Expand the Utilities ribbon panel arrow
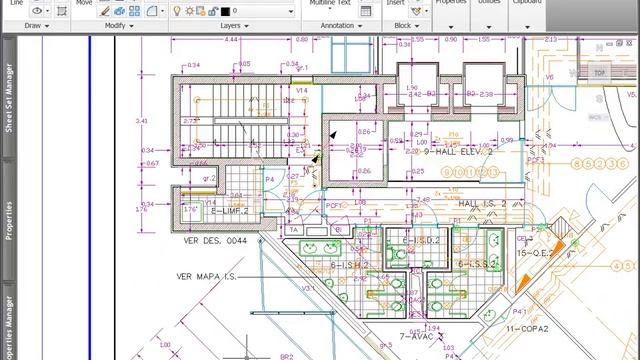Screen dimensions: 640x360 pyautogui.click(x=489, y=27)
